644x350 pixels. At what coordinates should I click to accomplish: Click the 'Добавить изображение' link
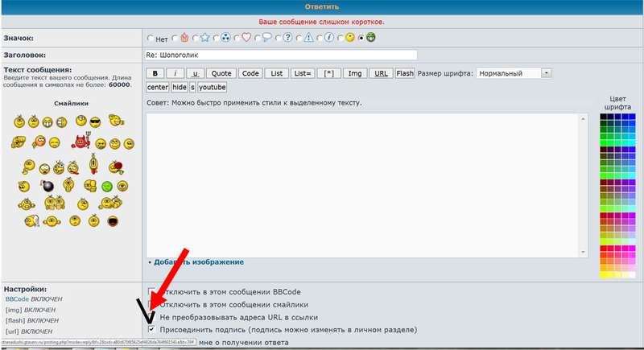pos(198,262)
